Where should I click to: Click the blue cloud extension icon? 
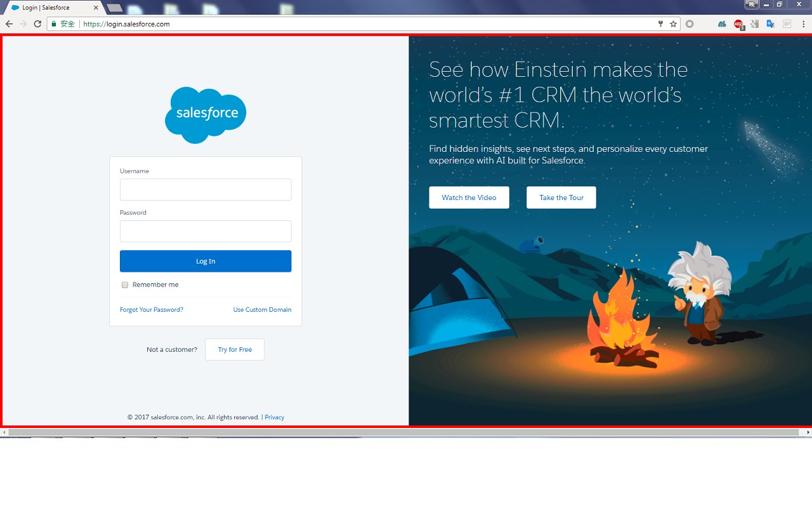722,24
